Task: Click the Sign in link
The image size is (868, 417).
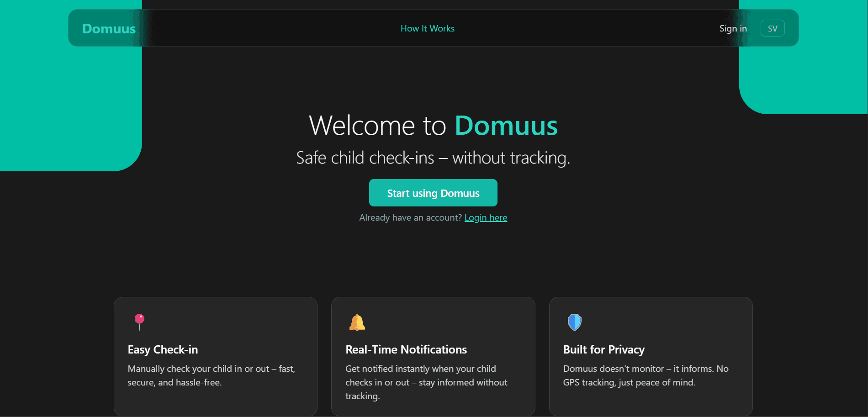Action: pyautogui.click(x=733, y=28)
